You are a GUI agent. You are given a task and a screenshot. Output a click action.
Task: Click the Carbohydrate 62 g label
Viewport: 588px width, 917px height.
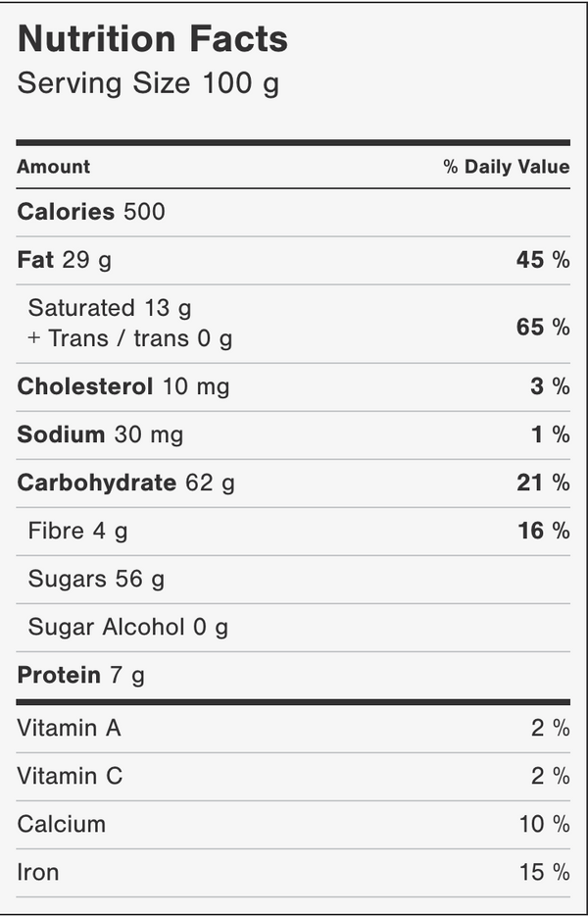(125, 483)
